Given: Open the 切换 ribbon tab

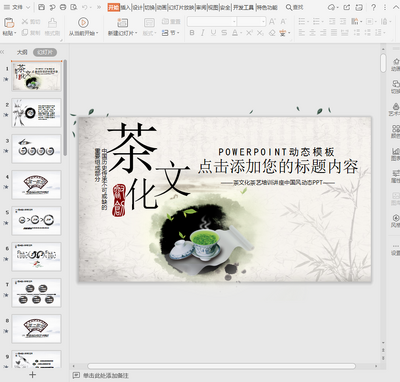Looking at the screenshot, I should (x=150, y=7).
